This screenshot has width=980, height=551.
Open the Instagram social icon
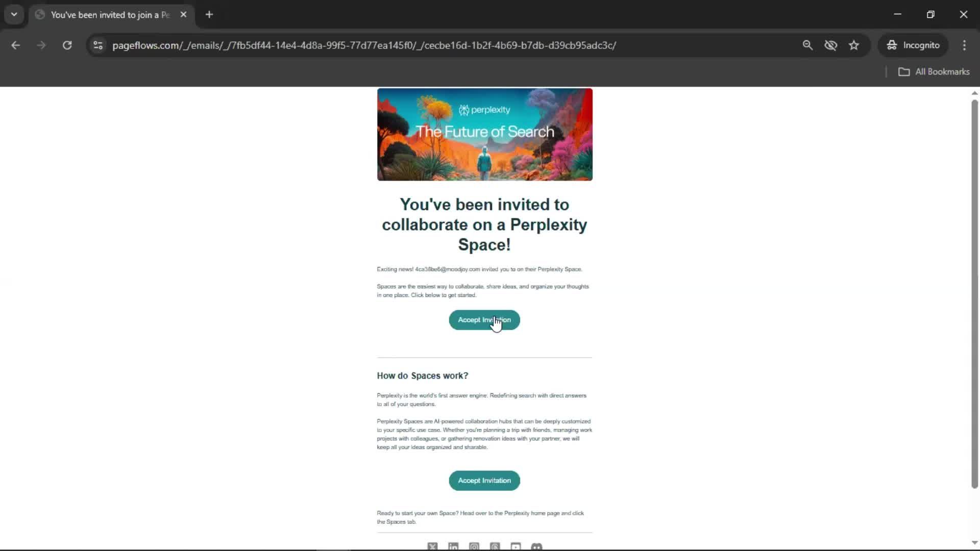pos(474,546)
